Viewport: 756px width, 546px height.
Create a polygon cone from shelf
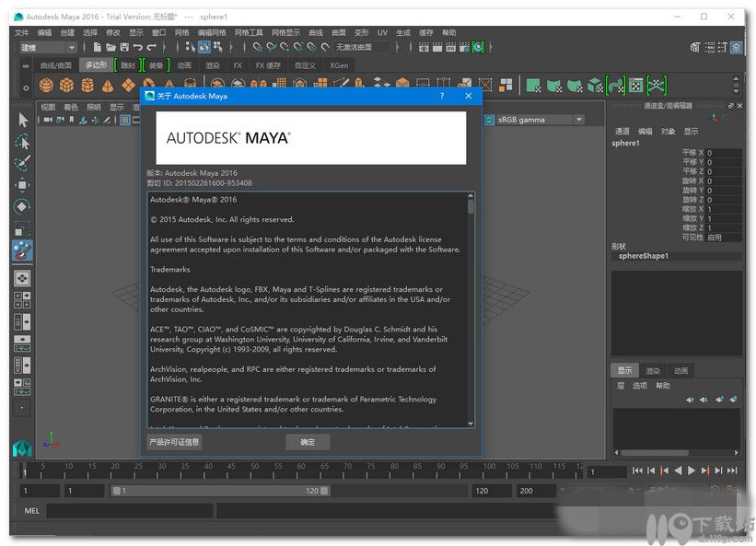108,86
